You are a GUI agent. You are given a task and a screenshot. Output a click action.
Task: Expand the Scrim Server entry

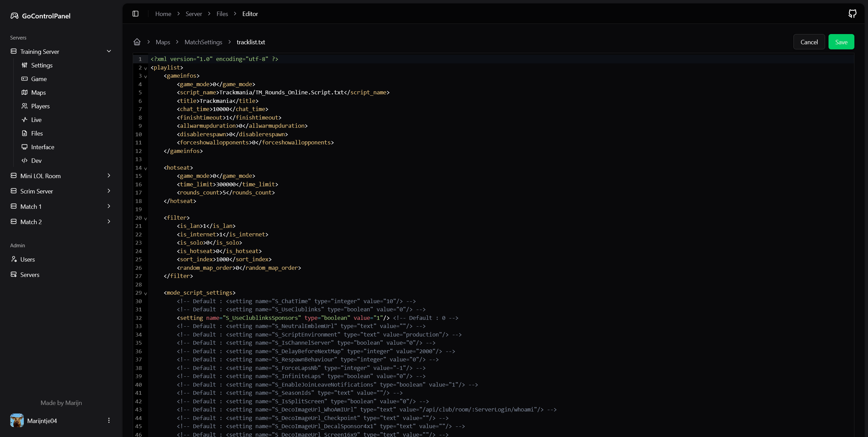tap(109, 191)
